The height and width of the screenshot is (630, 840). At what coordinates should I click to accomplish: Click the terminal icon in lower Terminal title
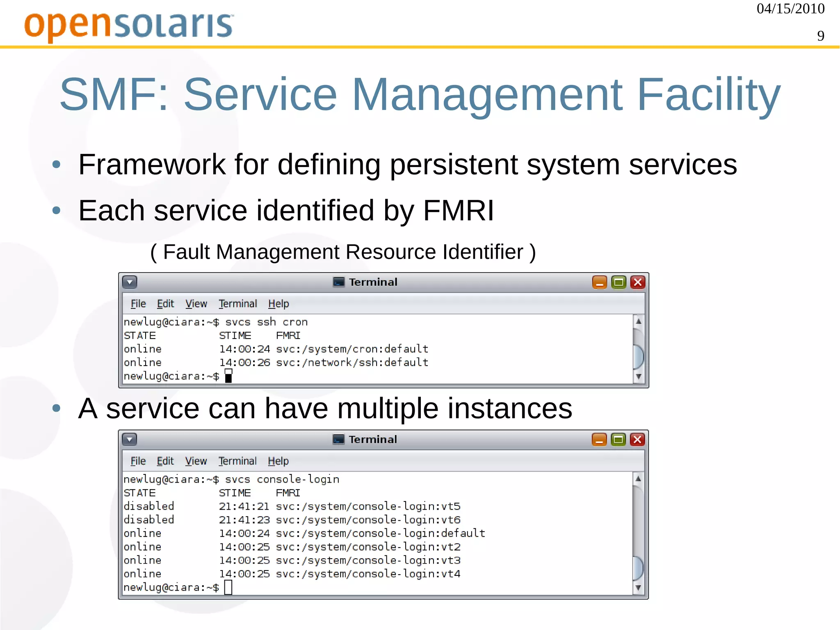click(x=338, y=439)
